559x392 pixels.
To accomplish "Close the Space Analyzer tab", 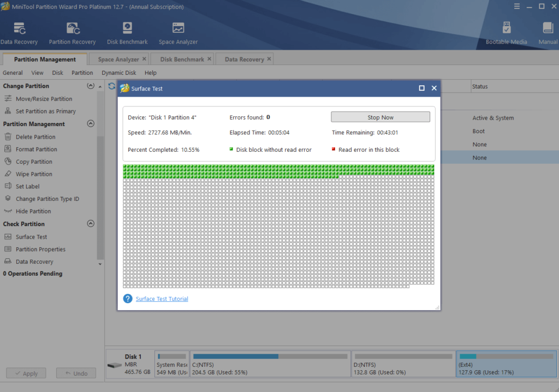I will (144, 59).
